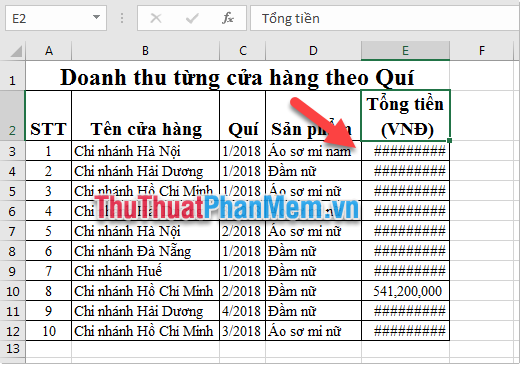The height and width of the screenshot is (366, 522).
Task: Click cell 'Chi nhánh Hà Nội' in row 7
Action: [145, 231]
